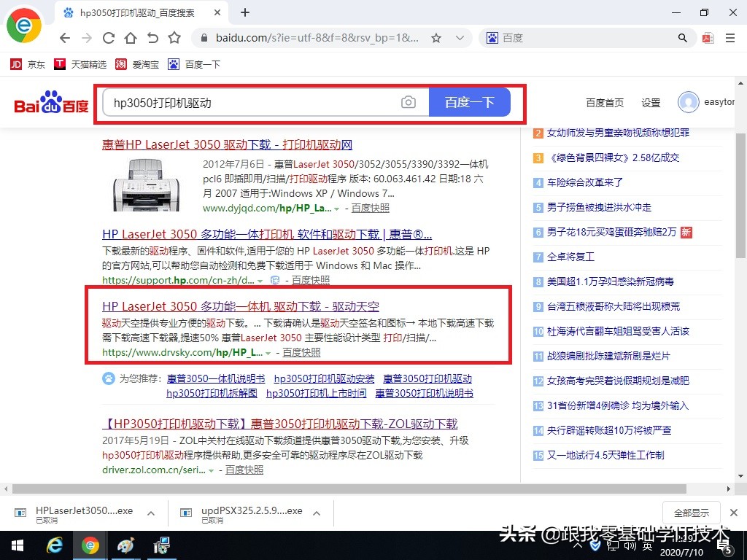Open the drvsky HP LaserJet 3050 driver link
The height and width of the screenshot is (560, 747).
tap(241, 306)
